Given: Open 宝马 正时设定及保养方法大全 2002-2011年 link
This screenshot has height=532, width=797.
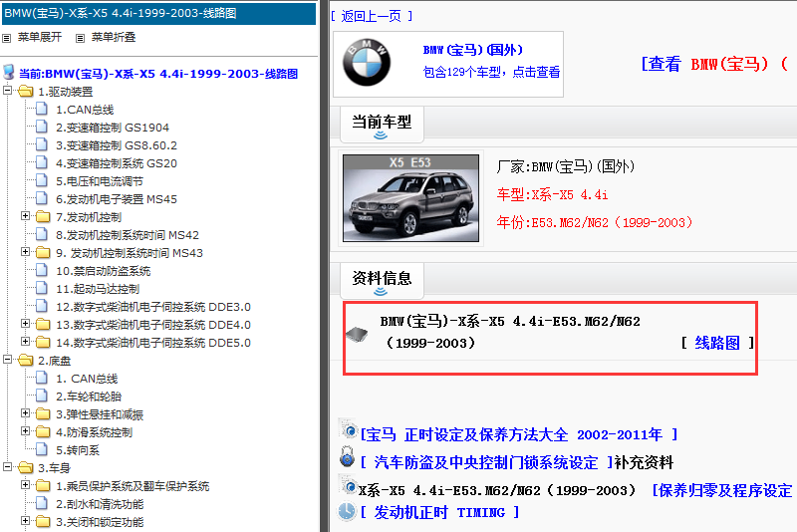Looking at the screenshot, I should click(x=519, y=435).
